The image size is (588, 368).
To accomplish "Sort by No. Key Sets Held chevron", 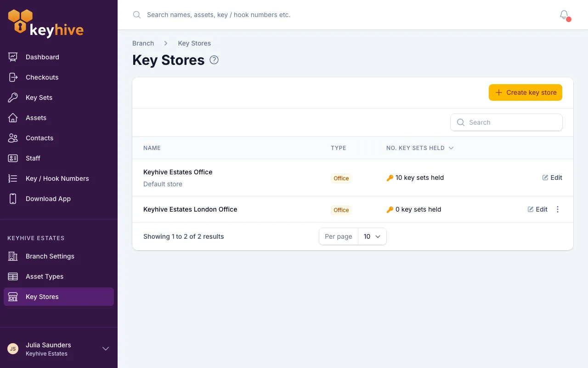I will tap(451, 148).
